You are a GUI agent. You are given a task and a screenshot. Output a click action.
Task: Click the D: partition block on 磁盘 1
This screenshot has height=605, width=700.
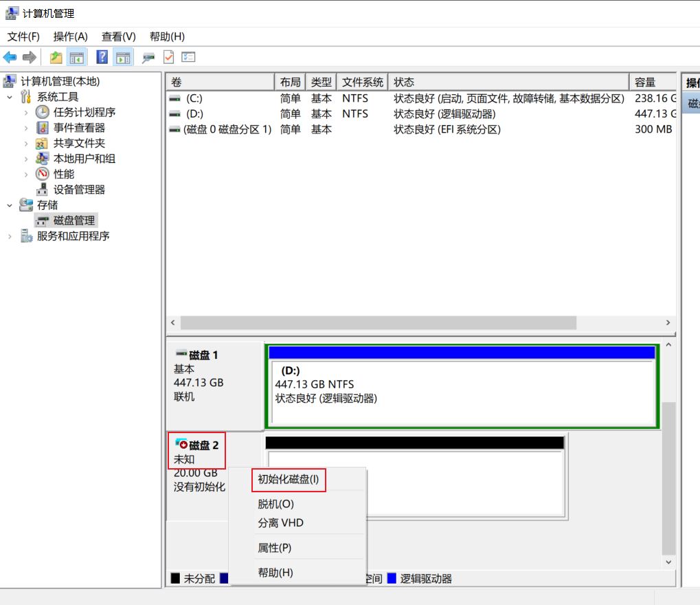[x=462, y=392]
